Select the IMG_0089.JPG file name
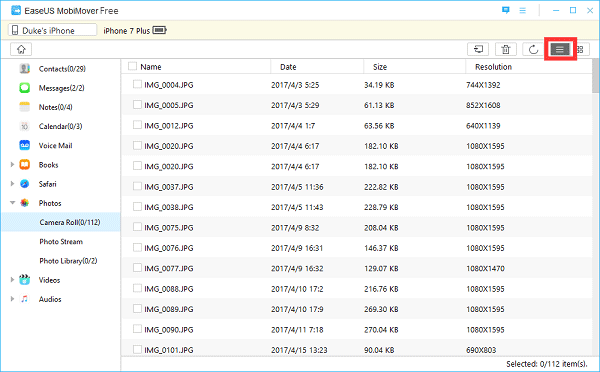 pos(169,309)
